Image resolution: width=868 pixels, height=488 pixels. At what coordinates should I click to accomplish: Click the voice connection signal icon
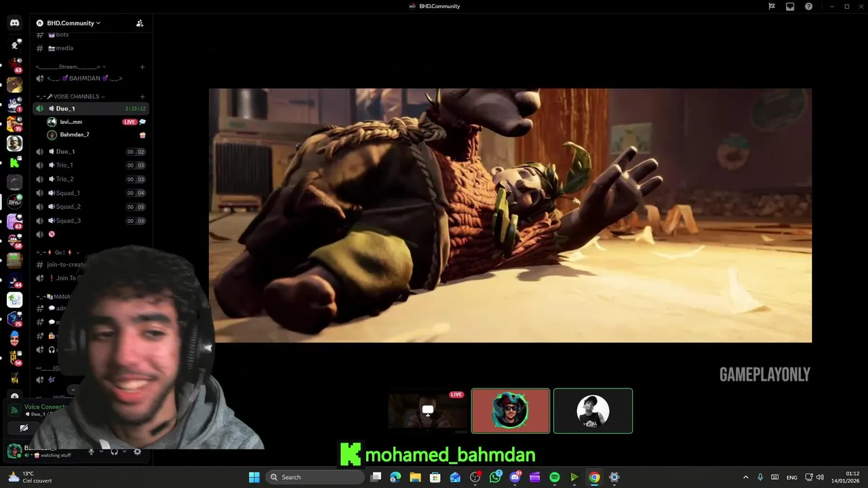pyautogui.click(x=14, y=410)
